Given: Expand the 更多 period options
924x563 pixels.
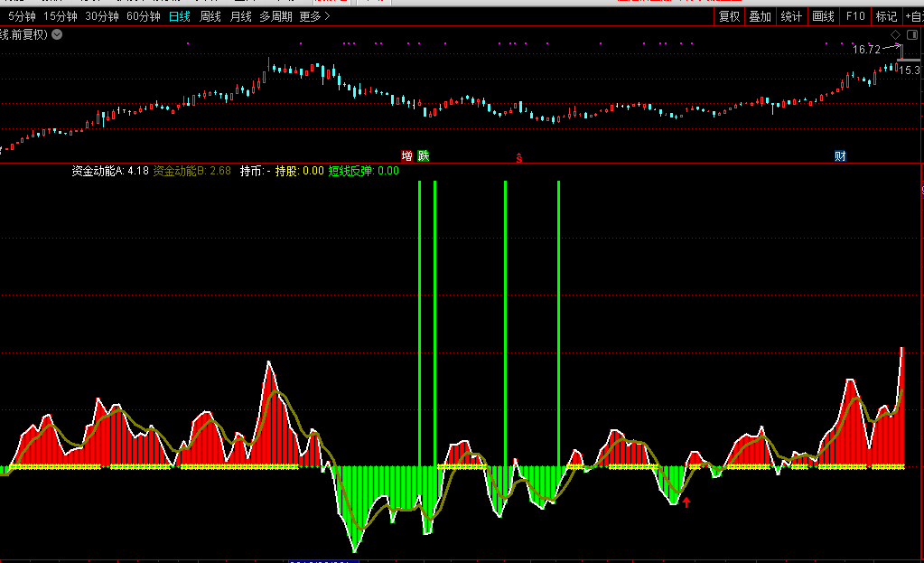Looking at the screenshot, I should (314, 16).
